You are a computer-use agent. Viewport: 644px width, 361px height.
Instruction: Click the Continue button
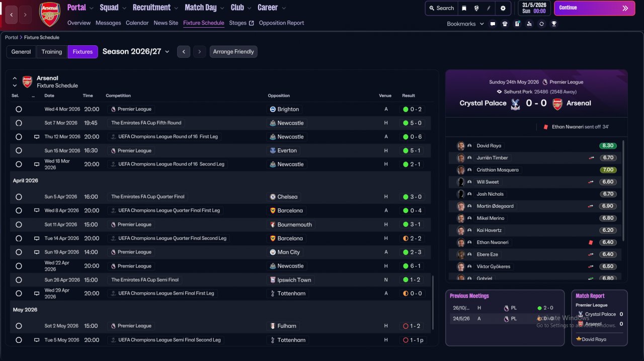[594, 8]
